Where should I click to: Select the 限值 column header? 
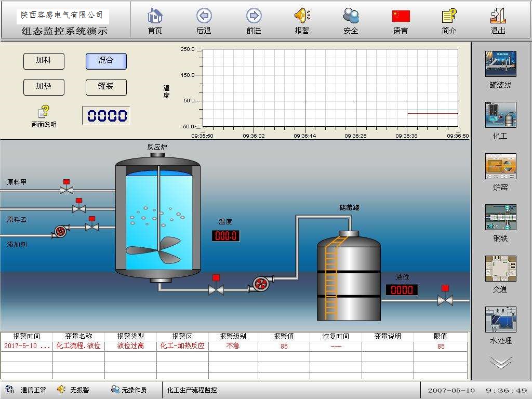click(x=441, y=336)
